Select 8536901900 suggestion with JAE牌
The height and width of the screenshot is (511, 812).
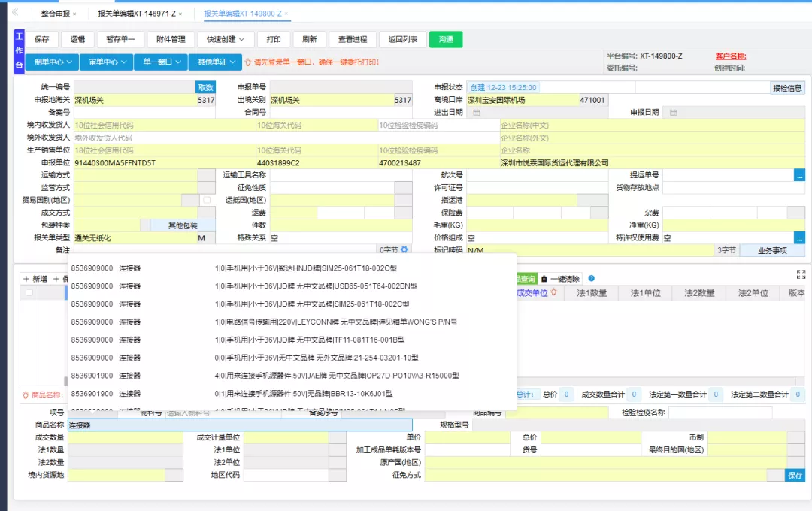(292, 376)
